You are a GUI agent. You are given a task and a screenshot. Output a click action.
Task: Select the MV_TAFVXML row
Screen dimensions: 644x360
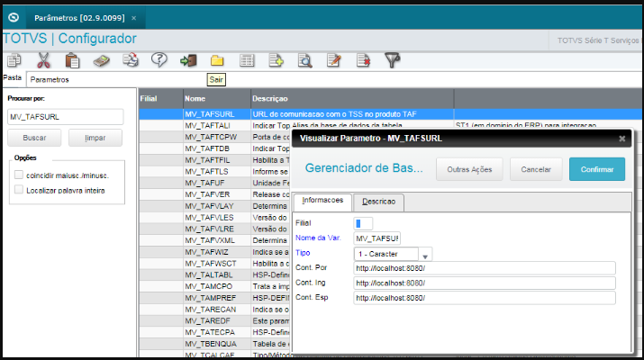214,240
